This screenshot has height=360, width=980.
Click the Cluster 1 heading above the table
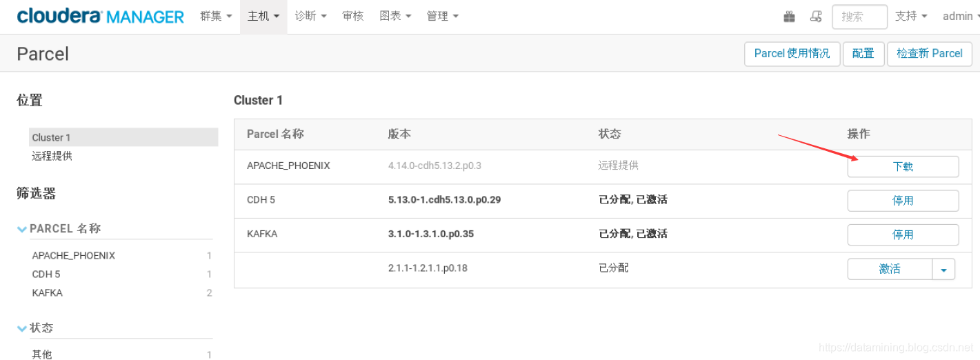coord(258,100)
